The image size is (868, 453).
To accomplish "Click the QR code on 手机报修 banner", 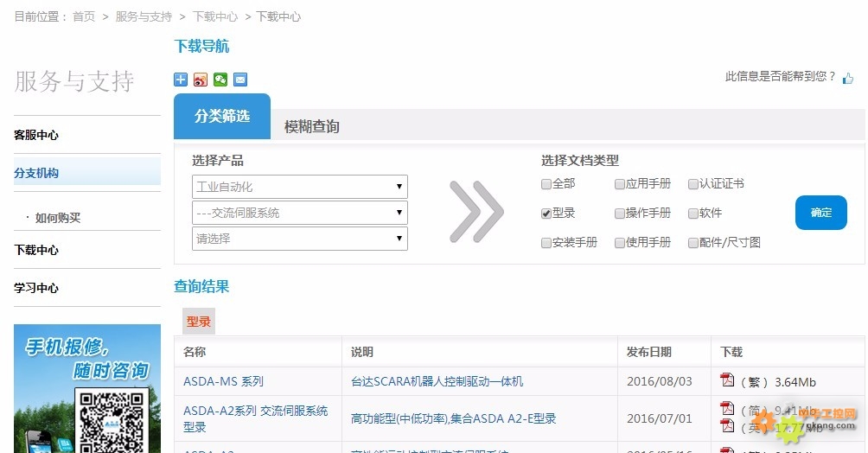I will [112, 421].
